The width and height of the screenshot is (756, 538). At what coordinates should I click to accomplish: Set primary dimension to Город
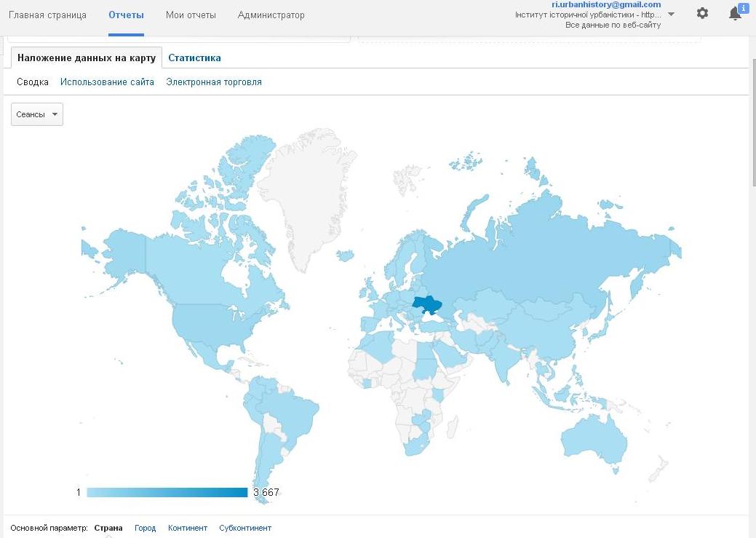[x=145, y=528]
